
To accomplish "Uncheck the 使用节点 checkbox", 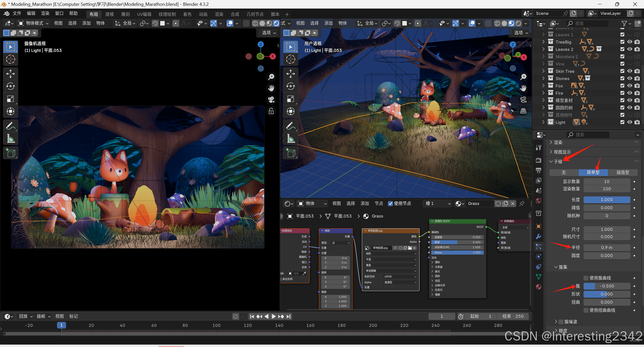I will click(390, 203).
